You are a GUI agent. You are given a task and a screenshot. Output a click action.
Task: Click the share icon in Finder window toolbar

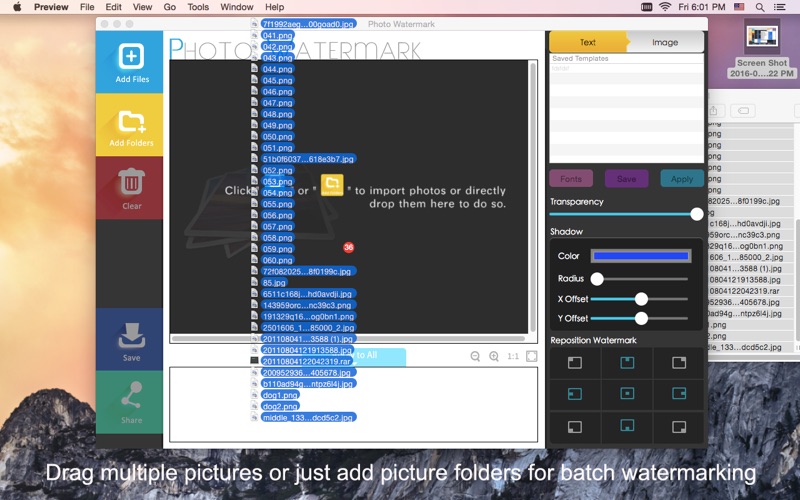pyautogui.click(x=713, y=111)
